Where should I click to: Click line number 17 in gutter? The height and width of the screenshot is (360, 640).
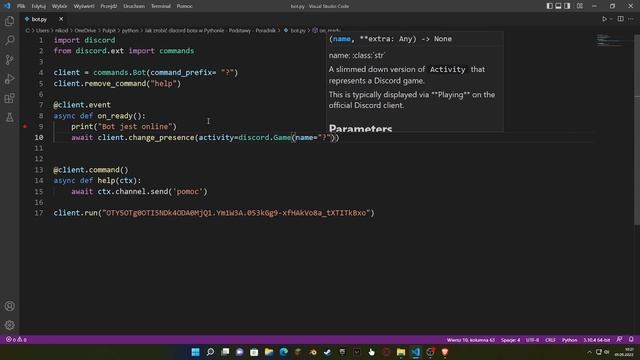[39, 213]
